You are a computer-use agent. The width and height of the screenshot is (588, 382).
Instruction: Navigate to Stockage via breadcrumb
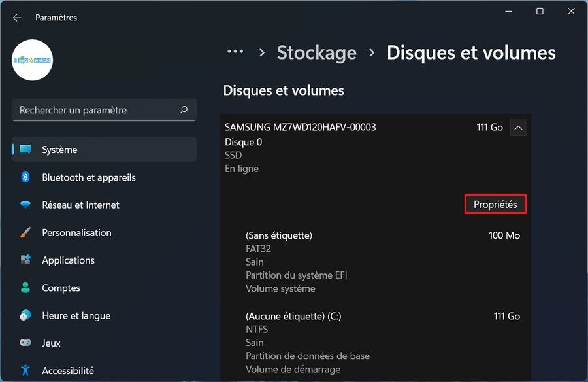[316, 52]
